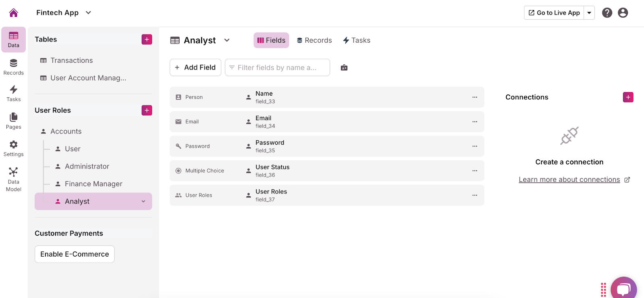This screenshot has height=298, width=644.
Task: Create a new connection with plus button
Action: click(628, 97)
